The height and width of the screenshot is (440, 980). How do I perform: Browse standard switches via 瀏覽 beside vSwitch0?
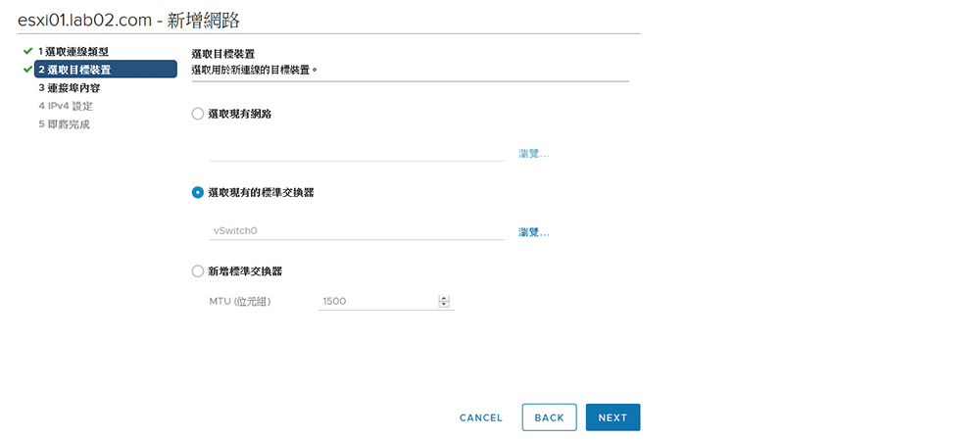pyautogui.click(x=534, y=232)
